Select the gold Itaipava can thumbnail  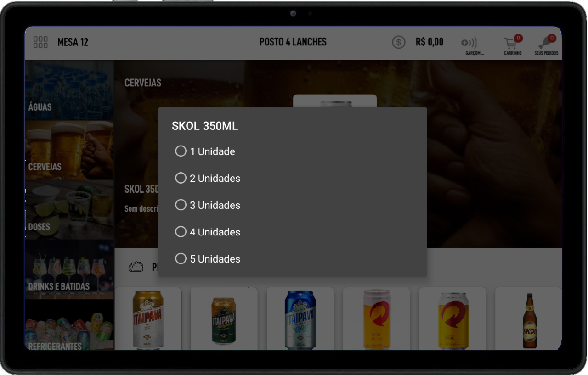click(148, 319)
